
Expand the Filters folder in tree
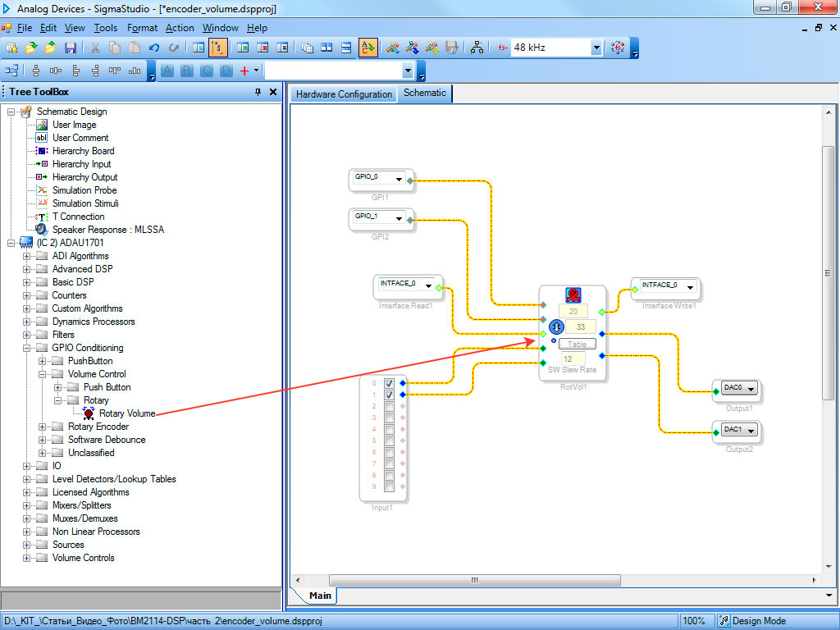click(x=27, y=335)
